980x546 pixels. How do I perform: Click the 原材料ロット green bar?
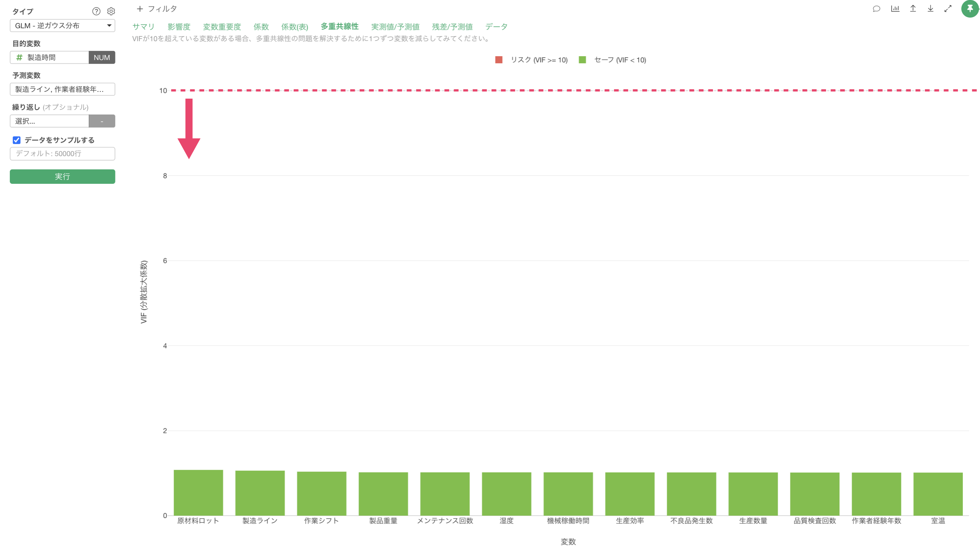tap(198, 492)
